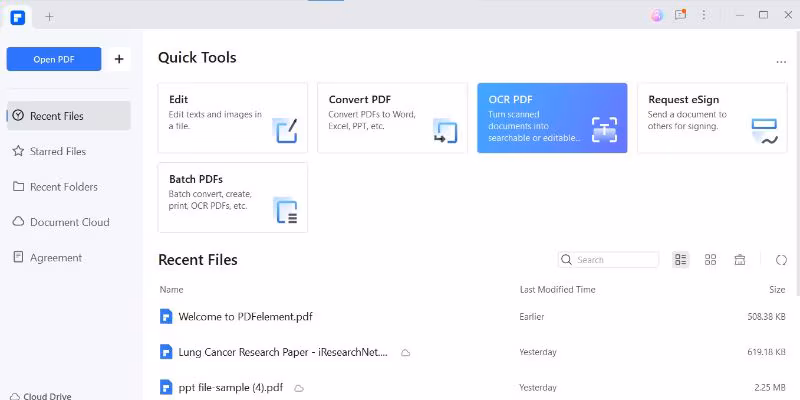800x400 pixels.
Task: Click the Batch PDFs icon
Action: (x=285, y=210)
